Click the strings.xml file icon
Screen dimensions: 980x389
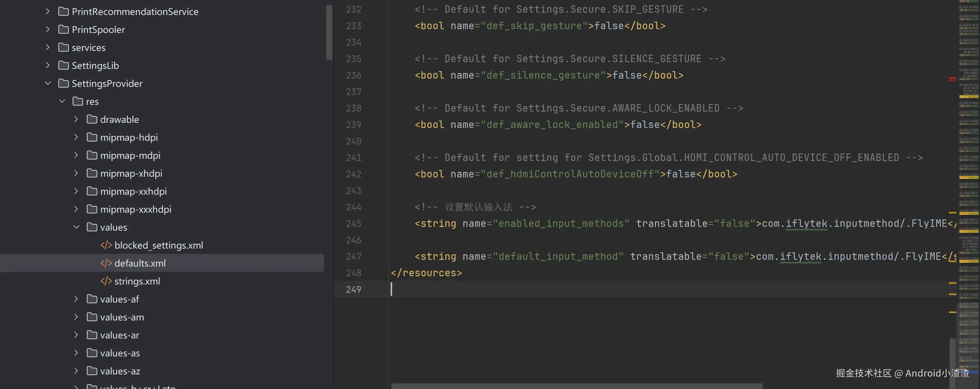click(106, 281)
